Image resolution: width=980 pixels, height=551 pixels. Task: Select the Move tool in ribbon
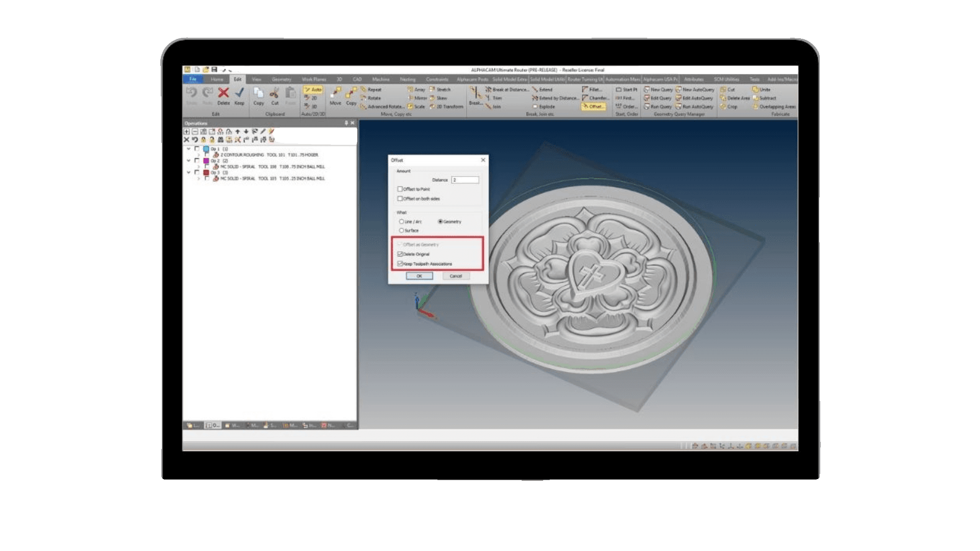click(x=335, y=95)
